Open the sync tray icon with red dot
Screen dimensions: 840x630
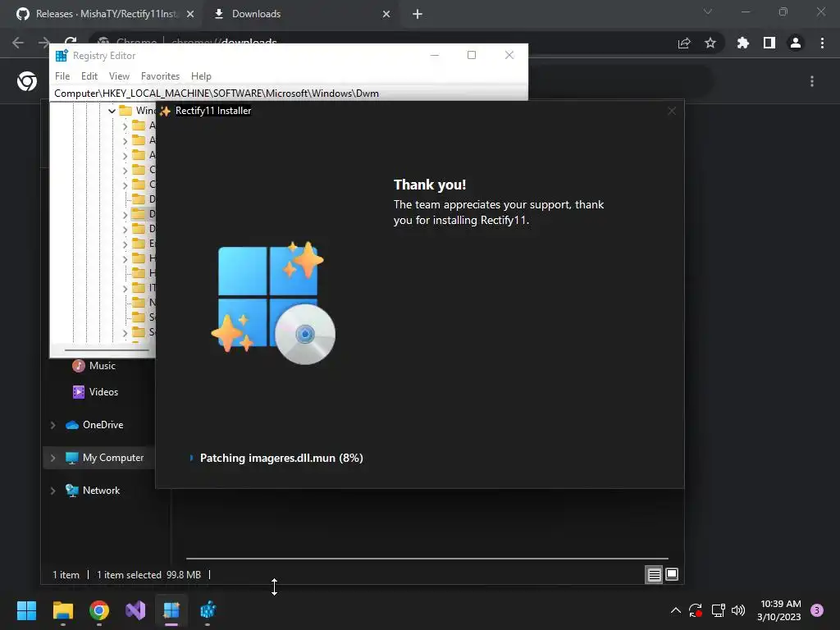(696, 610)
